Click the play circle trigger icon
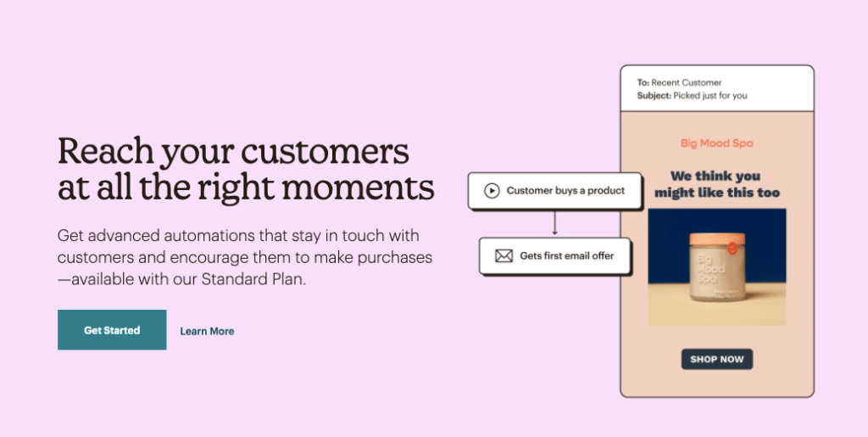Screen dimensions: 868x437 (x=492, y=191)
